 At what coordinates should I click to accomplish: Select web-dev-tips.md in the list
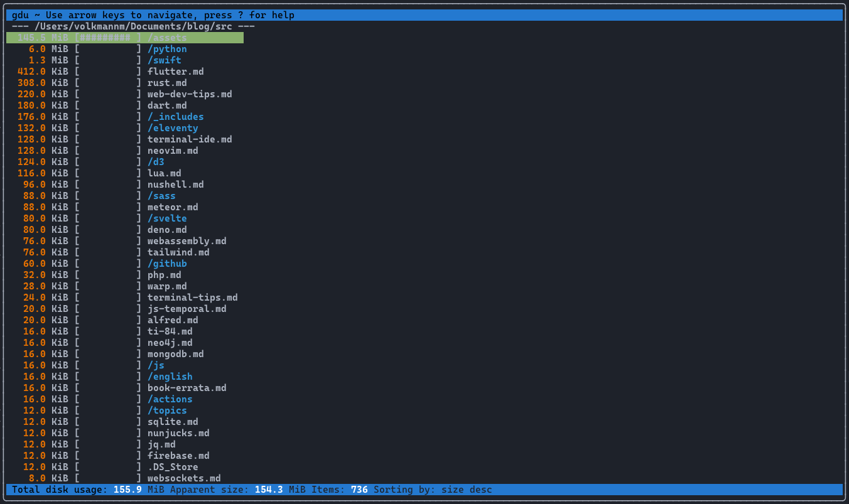pyautogui.click(x=190, y=94)
